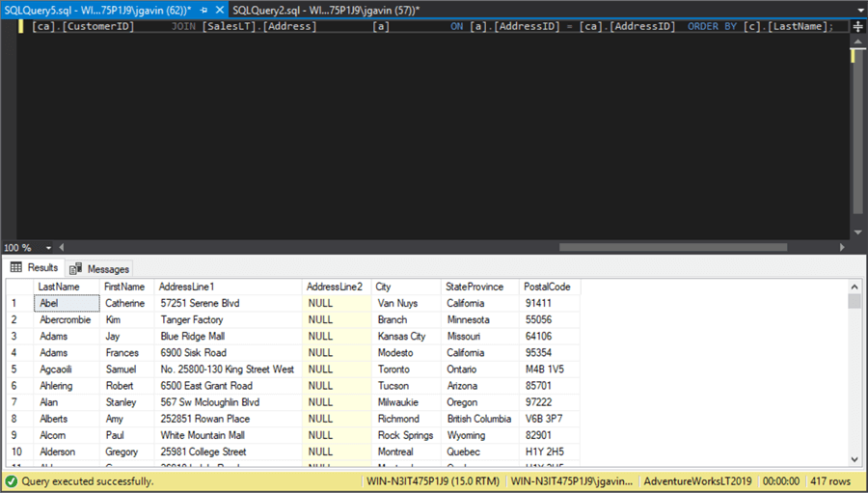The width and height of the screenshot is (868, 493).
Task: Click the 'White Mountain Mall' cell
Action: click(228, 435)
